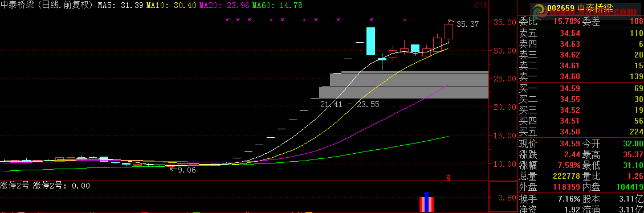Click the first magenta x marker at top
644x213 pixels.
coord(227,19)
